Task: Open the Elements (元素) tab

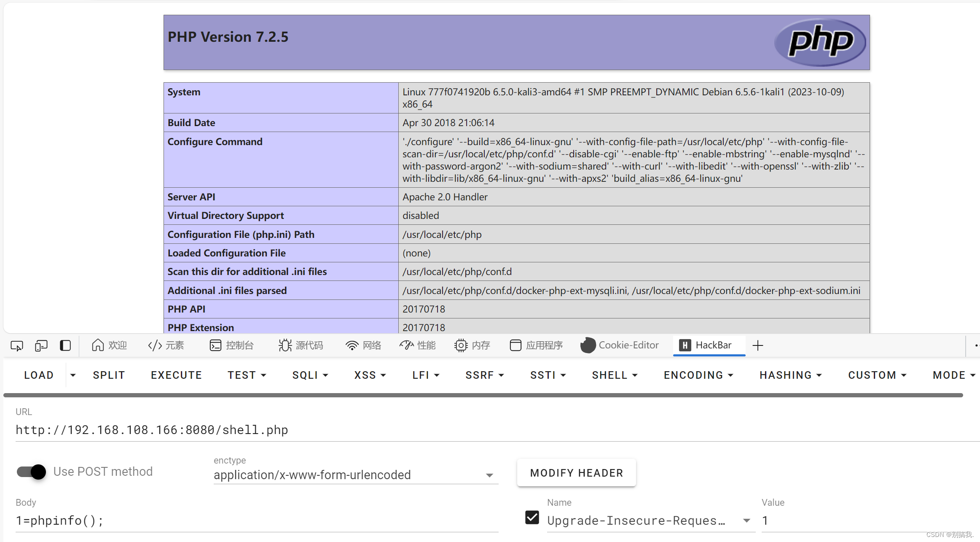Action: click(x=166, y=345)
